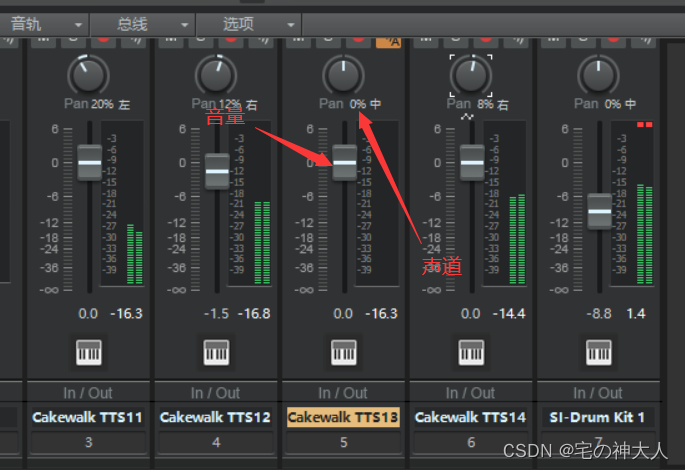Toggle record arm on the Cakewalk TTS11 strip
This screenshot has height=470, width=685.
point(104,41)
